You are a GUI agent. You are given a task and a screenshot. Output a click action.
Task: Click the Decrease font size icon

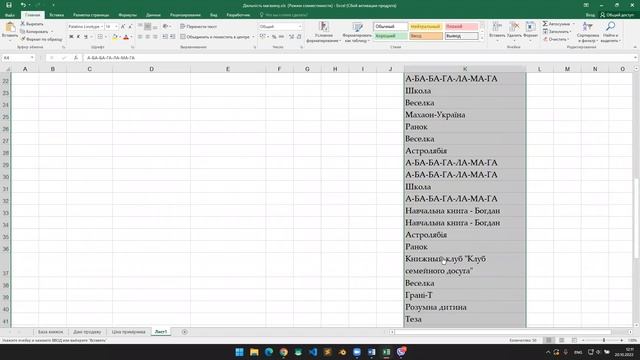(x=130, y=27)
